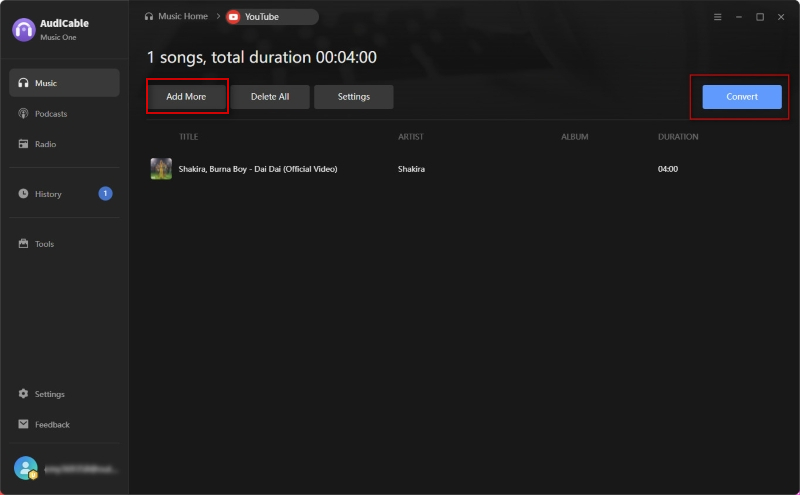Click the Dai Dai song thumbnail
Image resolution: width=800 pixels, height=495 pixels.
pyautogui.click(x=161, y=169)
